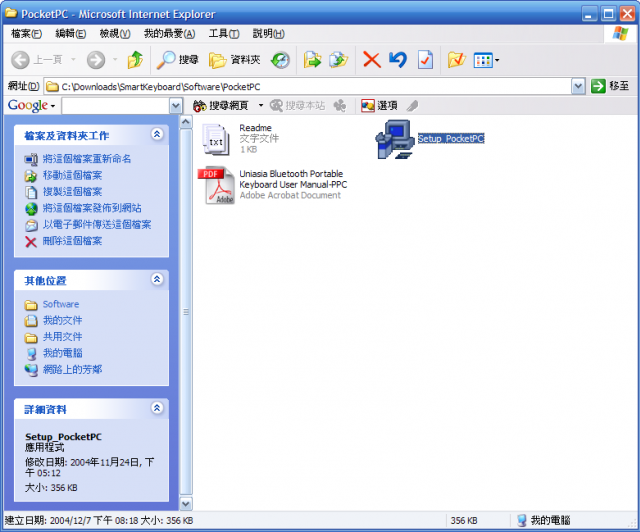Open the Back button history dropdown
The height and width of the screenshot is (532, 640).
tap(73, 60)
